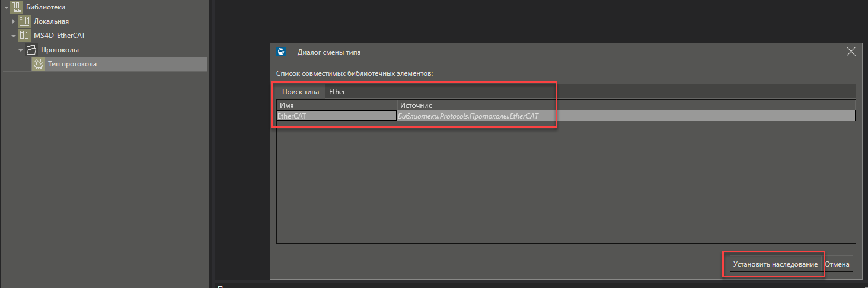Click the Локальная library icon
Image resolution: width=868 pixels, height=288 pixels.
click(x=24, y=21)
